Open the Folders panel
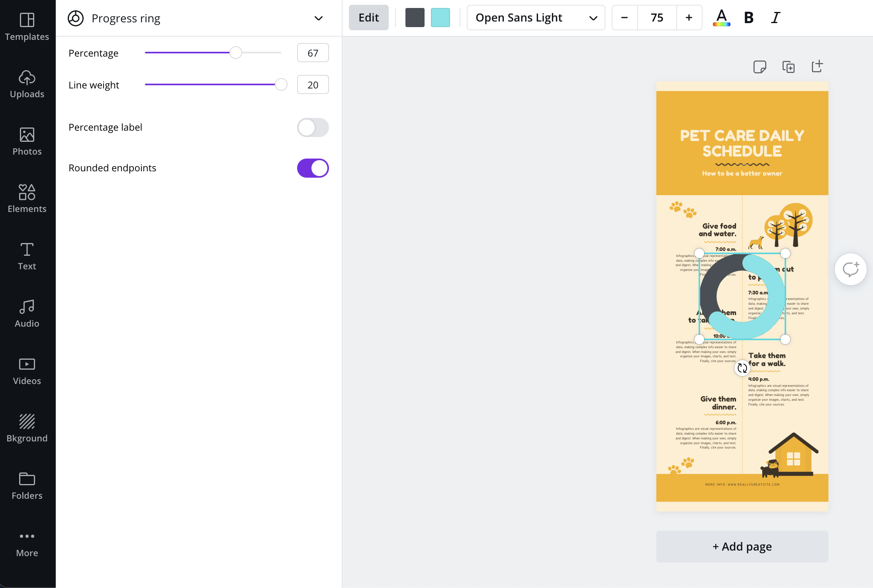 point(27,486)
